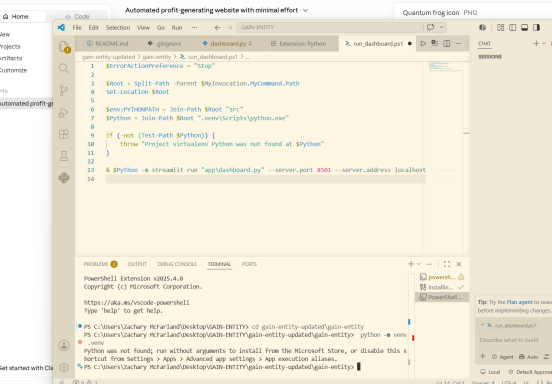Click the Local session target button

click(x=490, y=372)
